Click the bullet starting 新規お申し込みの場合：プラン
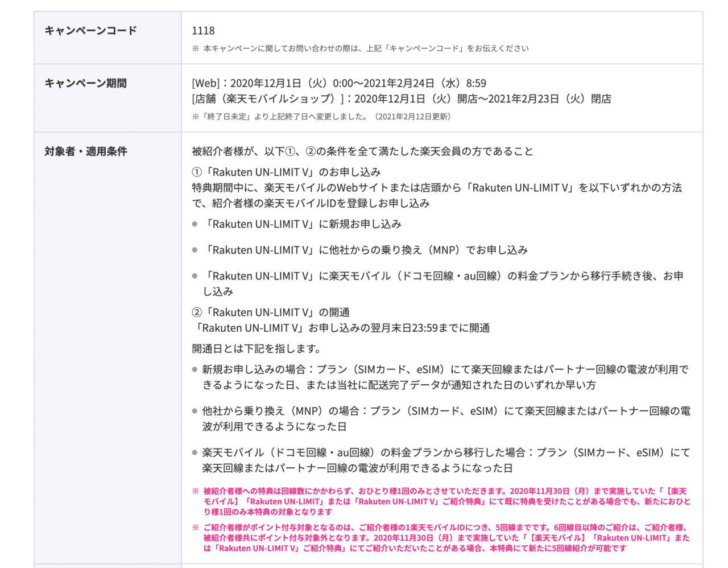Screen dimensions: 728x568 445,377
